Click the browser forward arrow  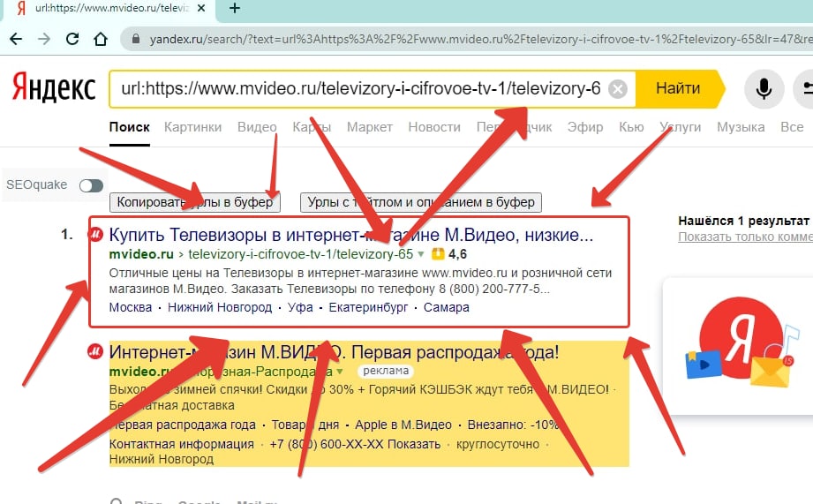(x=44, y=39)
